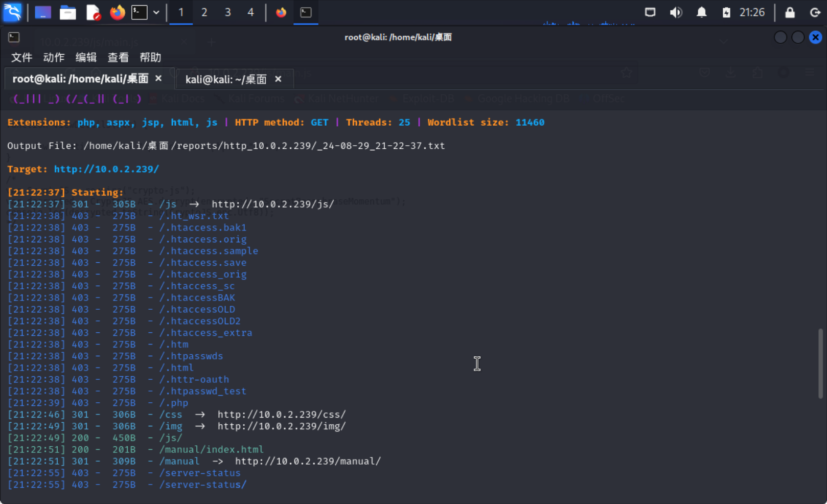The width and height of the screenshot is (827, 504).
Task: Click the /.htaccess_extra result entry
Action: click(x=206, y=333)
